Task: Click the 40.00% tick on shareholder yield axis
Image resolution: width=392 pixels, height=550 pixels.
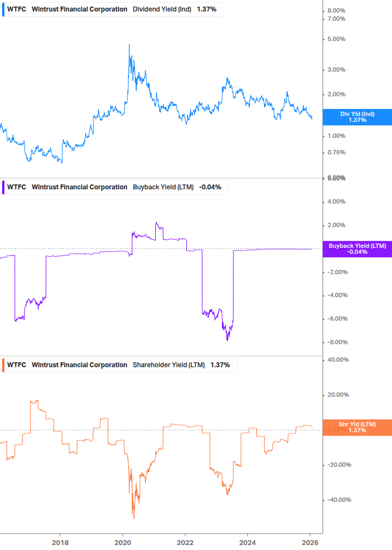Action: click(x=338, y=360)
